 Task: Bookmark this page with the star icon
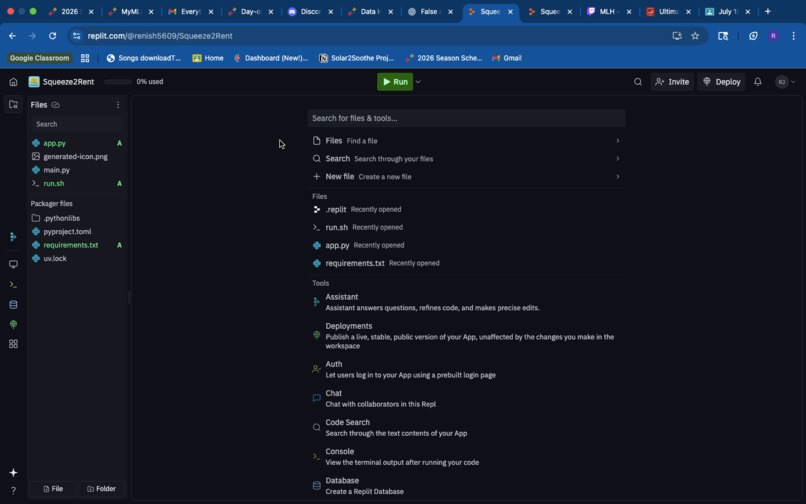[x=695, y=35]
